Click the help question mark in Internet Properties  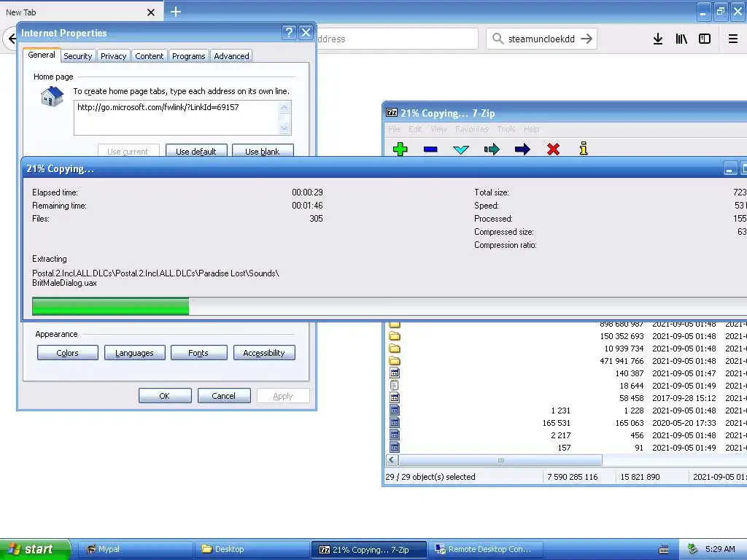click(289, 32)
